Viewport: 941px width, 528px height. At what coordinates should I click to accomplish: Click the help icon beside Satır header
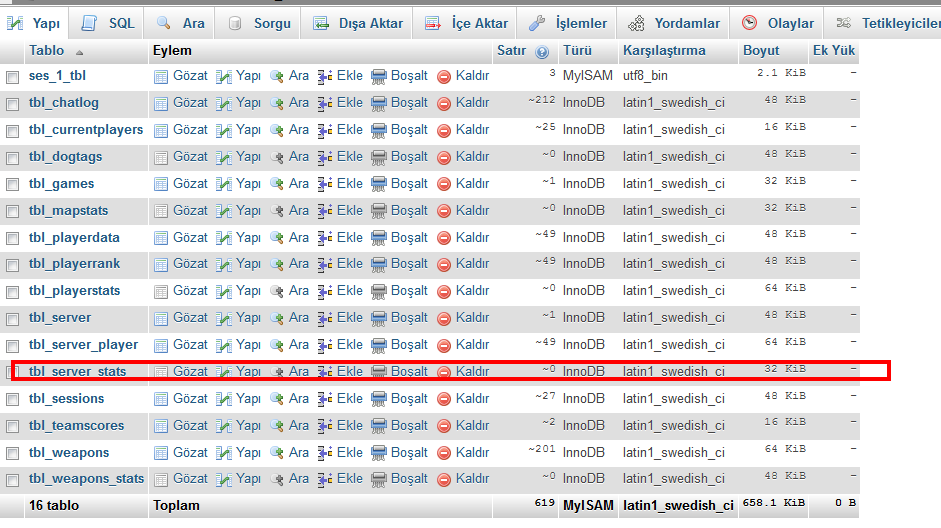click(x=542, y=51)
